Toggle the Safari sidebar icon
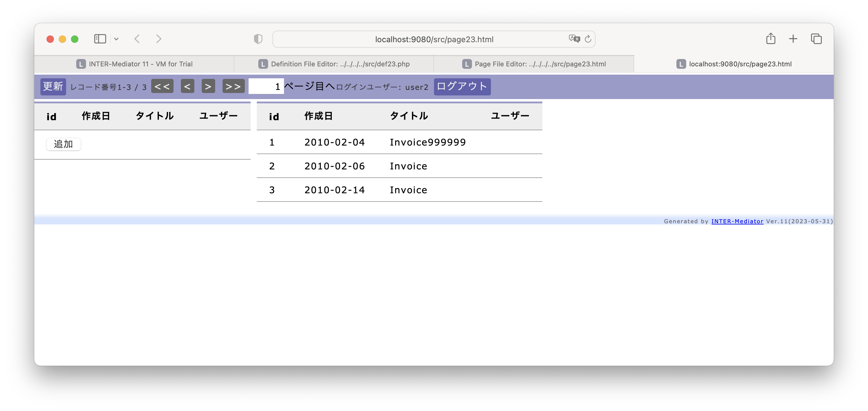This screenshot has width=868, height=411. click(100, 39)
